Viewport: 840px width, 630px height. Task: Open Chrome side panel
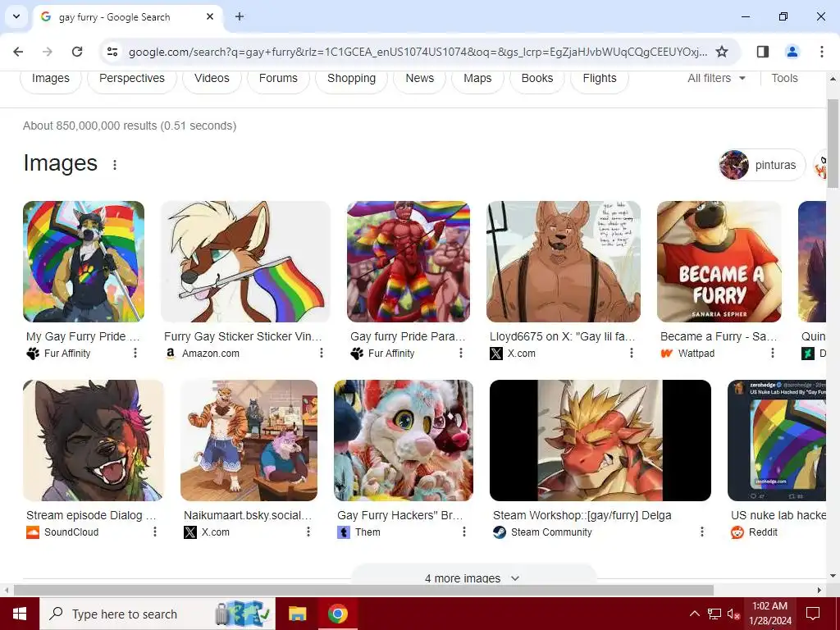[763, 52]
